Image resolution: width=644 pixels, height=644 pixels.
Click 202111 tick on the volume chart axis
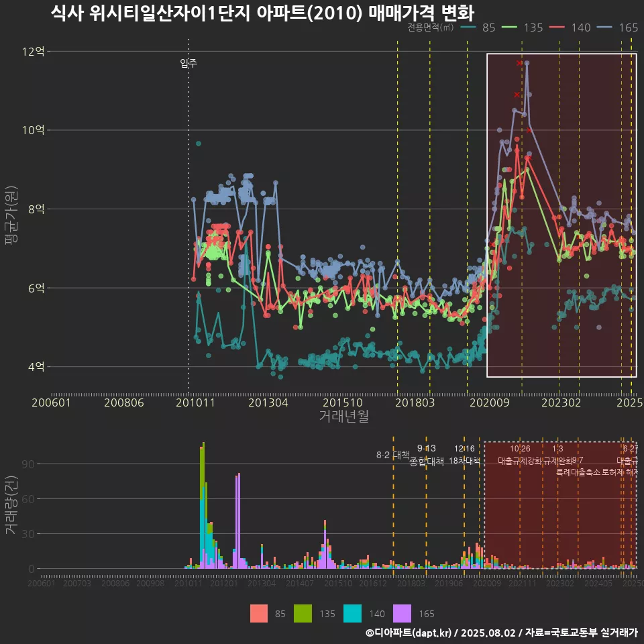pos(523,583)
